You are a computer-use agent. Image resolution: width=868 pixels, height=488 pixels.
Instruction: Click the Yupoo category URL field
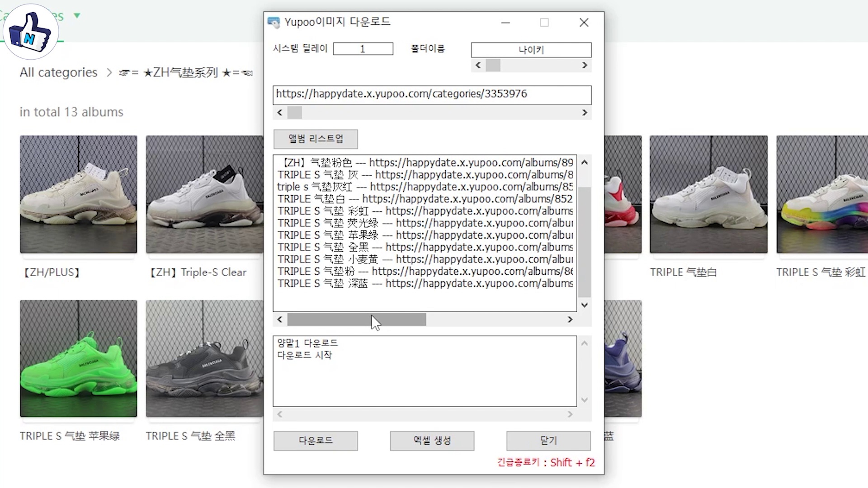(x=431, y=94)
